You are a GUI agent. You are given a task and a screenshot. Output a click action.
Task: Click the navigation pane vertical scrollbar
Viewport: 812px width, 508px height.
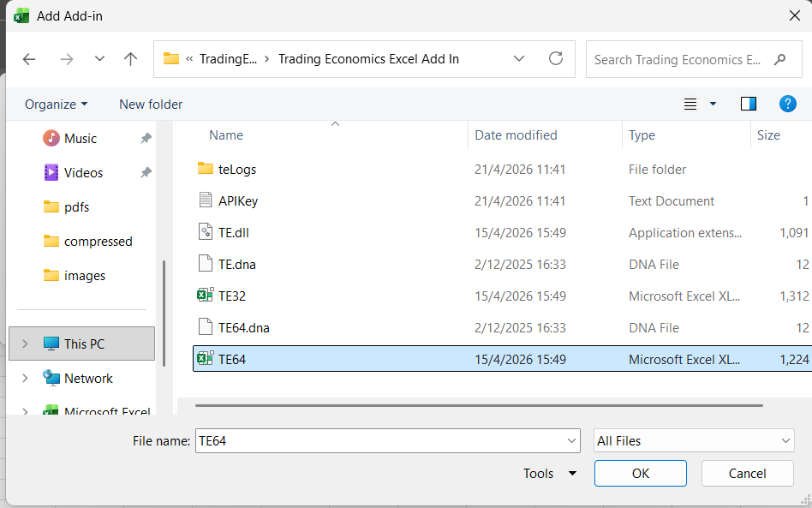tap(164, 314)
